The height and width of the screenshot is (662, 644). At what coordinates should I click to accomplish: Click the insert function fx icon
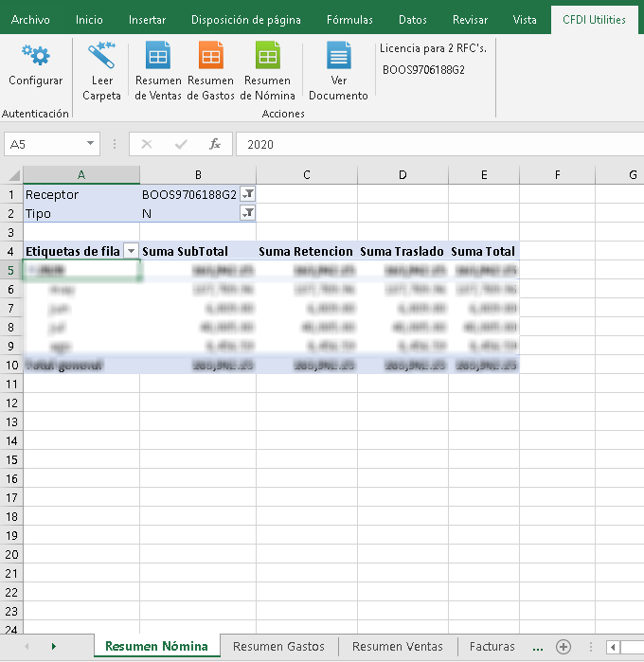(215, 144)
